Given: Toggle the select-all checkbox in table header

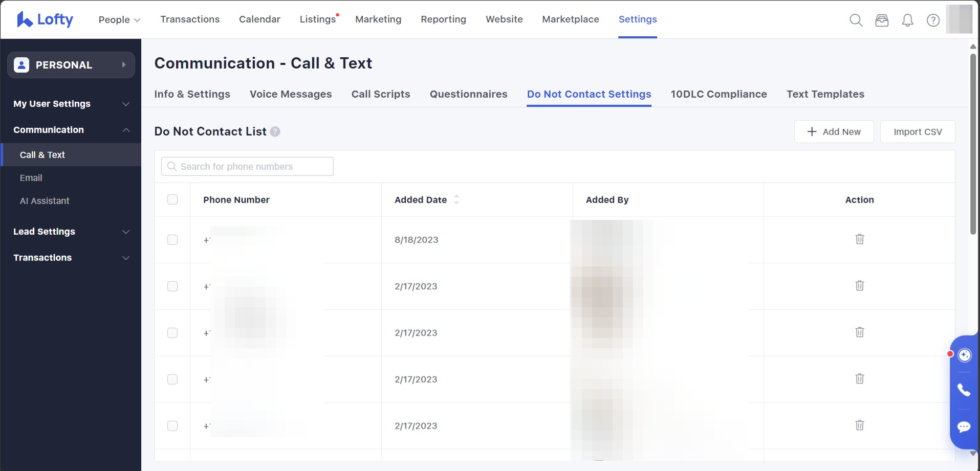Looking at the screenshot, I should pyautogui.click(x=172, y=199).
